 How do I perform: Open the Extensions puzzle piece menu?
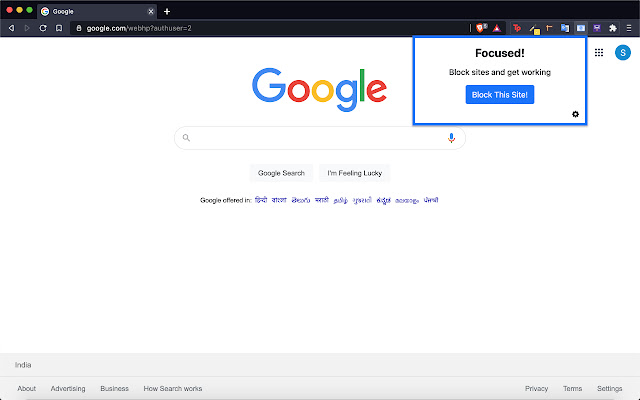pyautogui.click(x=613, y=28)
